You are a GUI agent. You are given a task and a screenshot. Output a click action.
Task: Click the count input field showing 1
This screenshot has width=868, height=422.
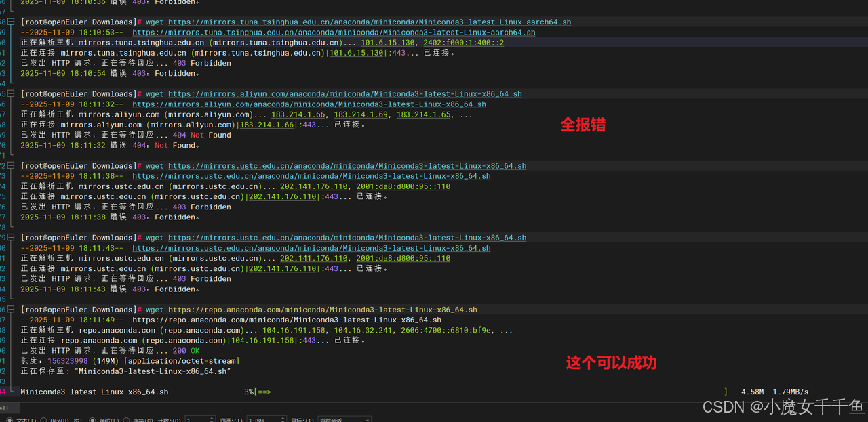pos(200,420)
